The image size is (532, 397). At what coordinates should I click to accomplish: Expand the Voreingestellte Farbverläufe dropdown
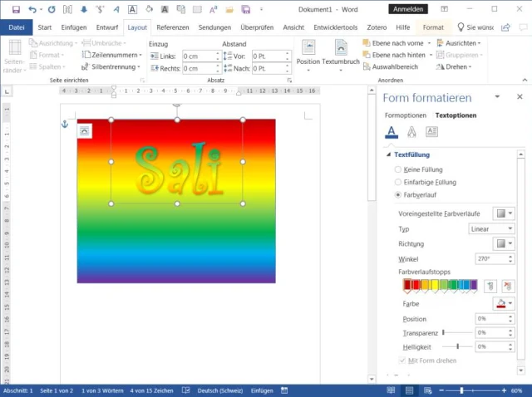[503, 213]
